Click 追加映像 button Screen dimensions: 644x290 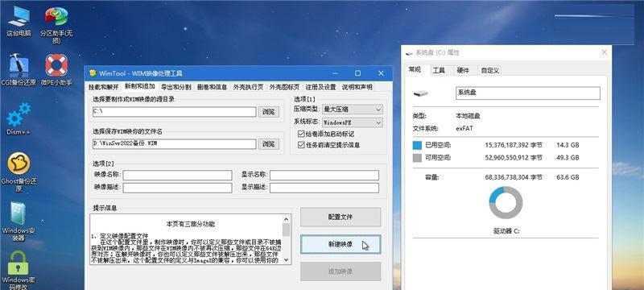click(x=341, y=271)
